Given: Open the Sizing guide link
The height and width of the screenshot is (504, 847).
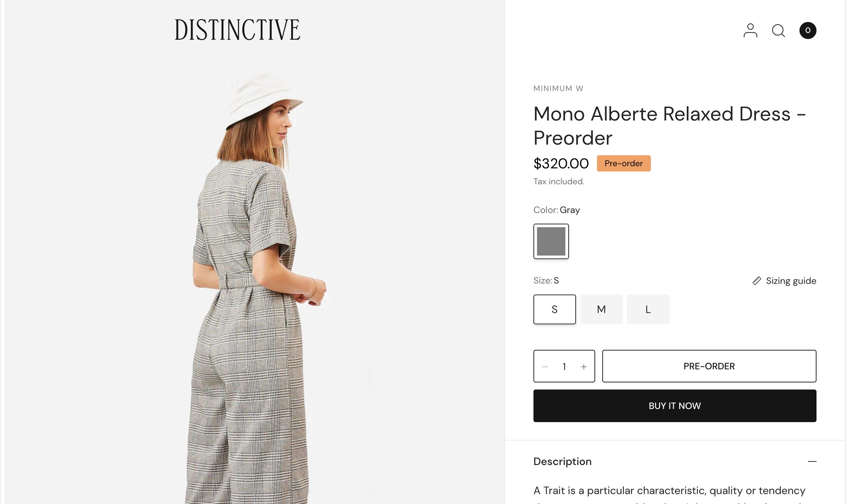Looking at the screenshot, I should coord(791,281).
